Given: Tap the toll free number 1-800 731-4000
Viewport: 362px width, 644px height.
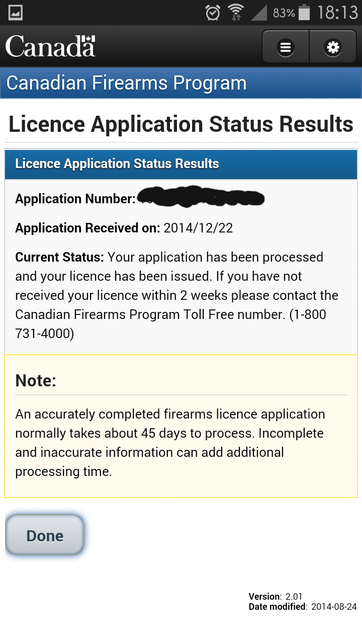Looking at the screenshot, I should (170, 324).
